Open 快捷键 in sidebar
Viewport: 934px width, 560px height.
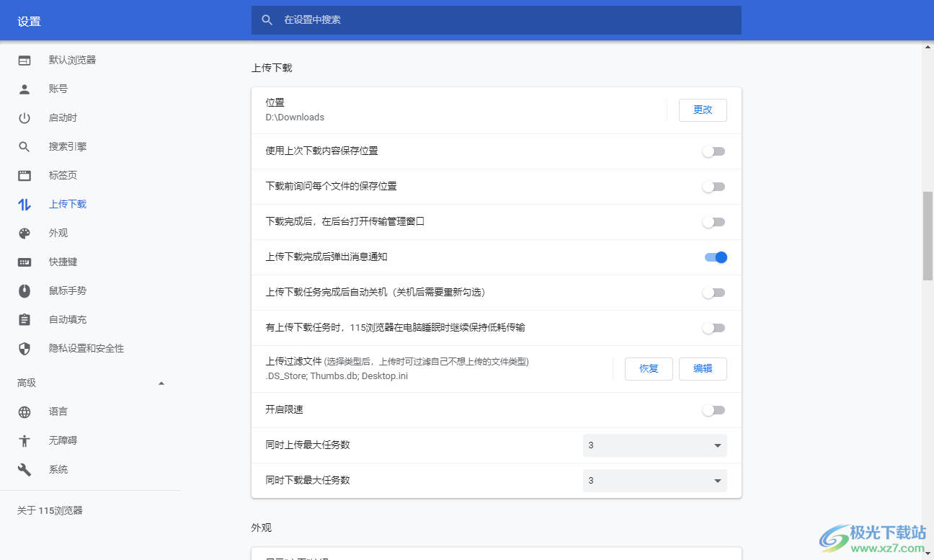[x=63, y=262]
